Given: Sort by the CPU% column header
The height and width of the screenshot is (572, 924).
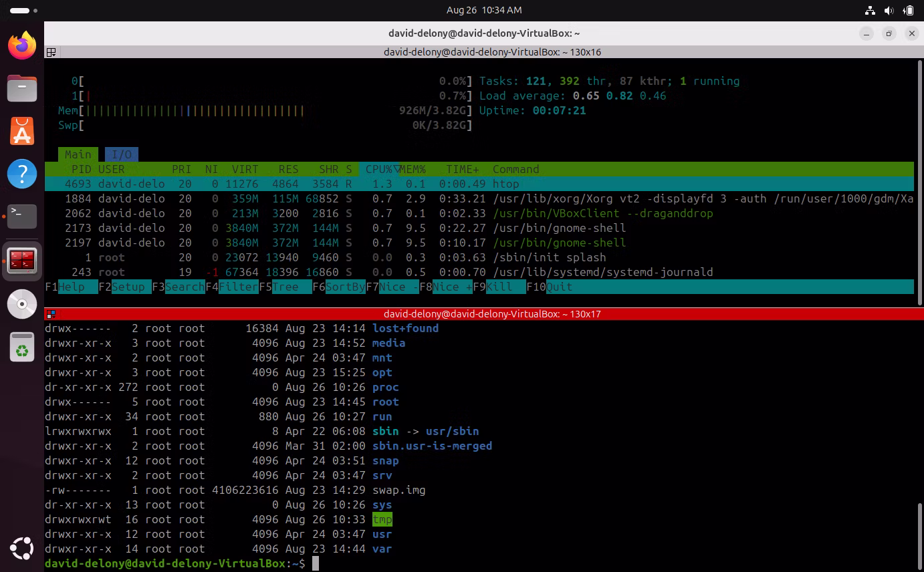Looking at the screenshot, I should tap(378, 169).
